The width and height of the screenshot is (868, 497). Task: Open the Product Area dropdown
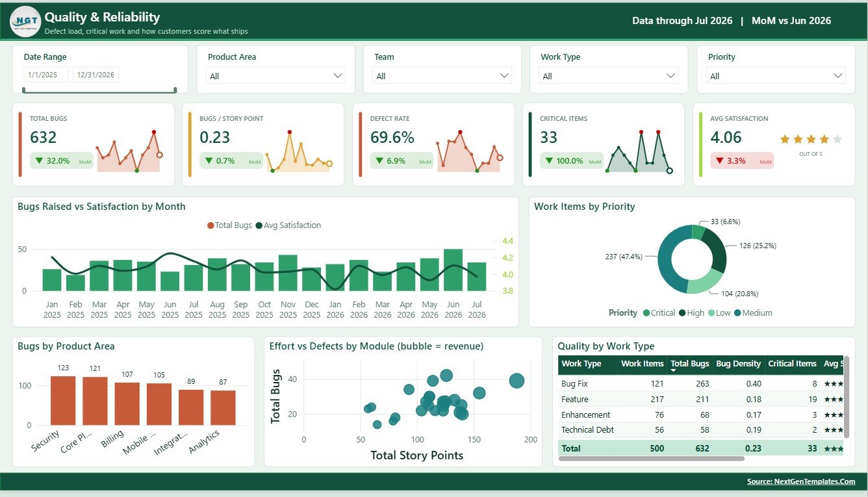[275, 76]
